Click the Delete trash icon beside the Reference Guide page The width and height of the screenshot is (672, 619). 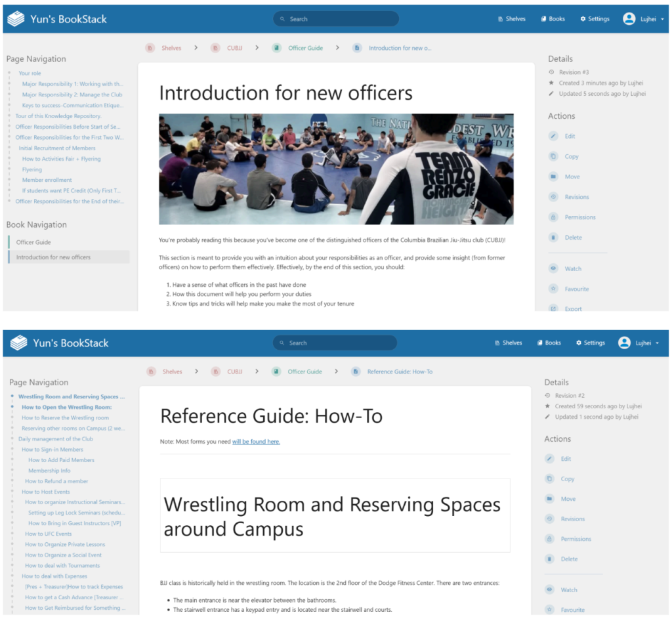549,559
